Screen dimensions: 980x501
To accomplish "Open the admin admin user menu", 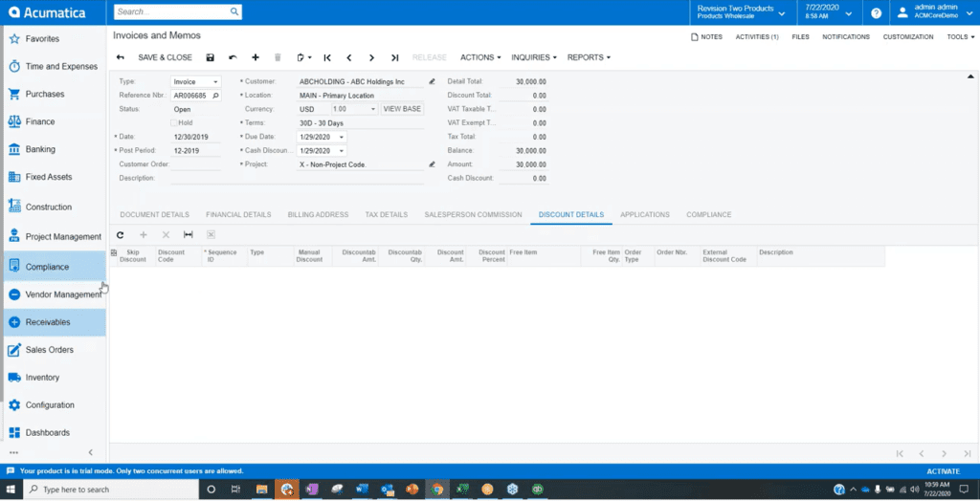I will point(935,12).
